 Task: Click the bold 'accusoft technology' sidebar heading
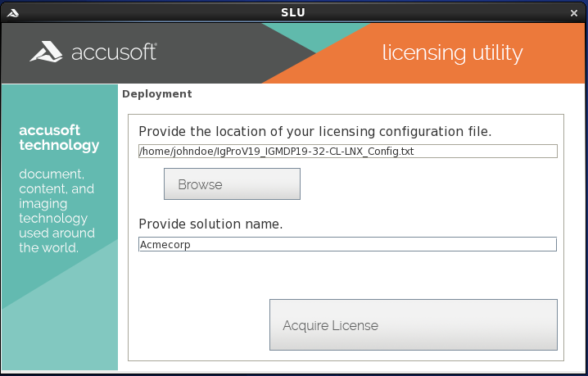coord(59,138)
